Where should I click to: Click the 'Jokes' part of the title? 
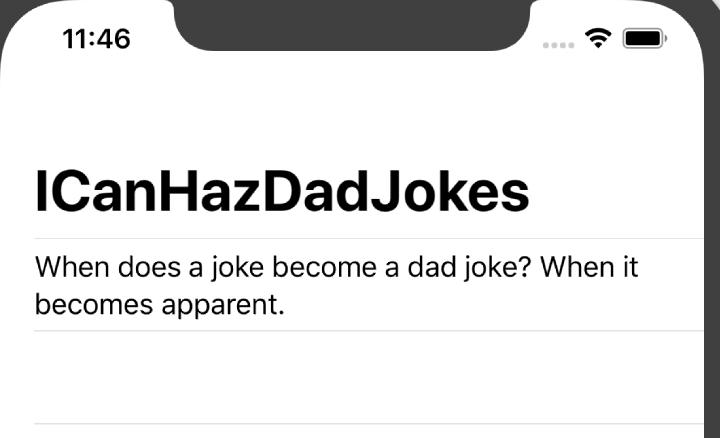pyautogui.click(x=450, y=191)
